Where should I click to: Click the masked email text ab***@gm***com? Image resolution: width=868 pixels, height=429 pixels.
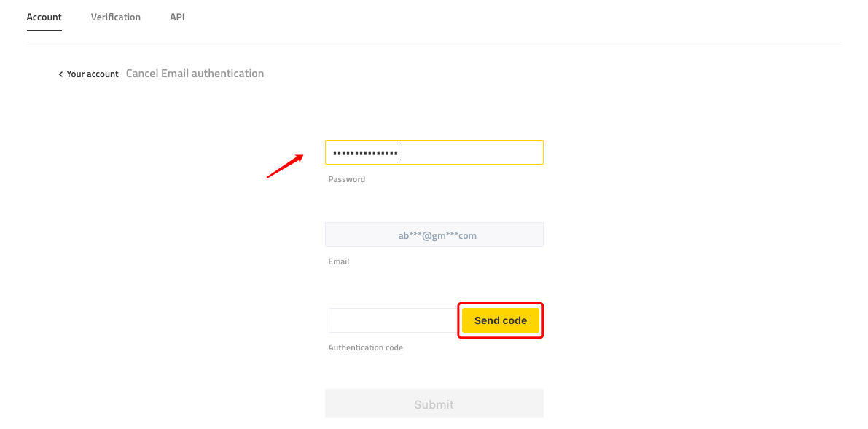point(437,235)
